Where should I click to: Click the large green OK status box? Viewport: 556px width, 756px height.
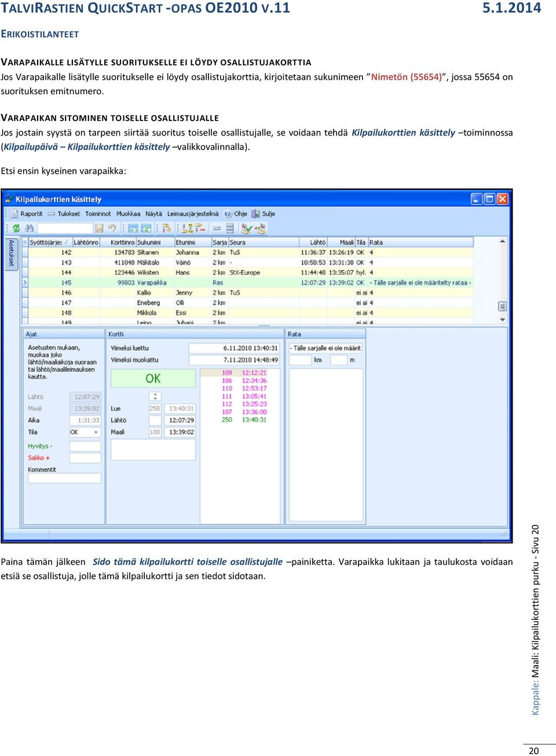[153, 378]
